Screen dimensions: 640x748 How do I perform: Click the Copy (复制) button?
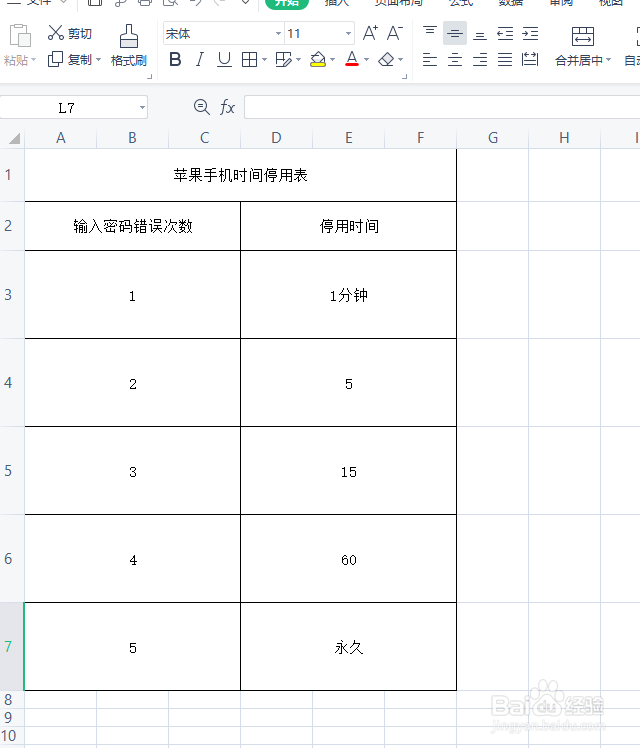[69, 60]
